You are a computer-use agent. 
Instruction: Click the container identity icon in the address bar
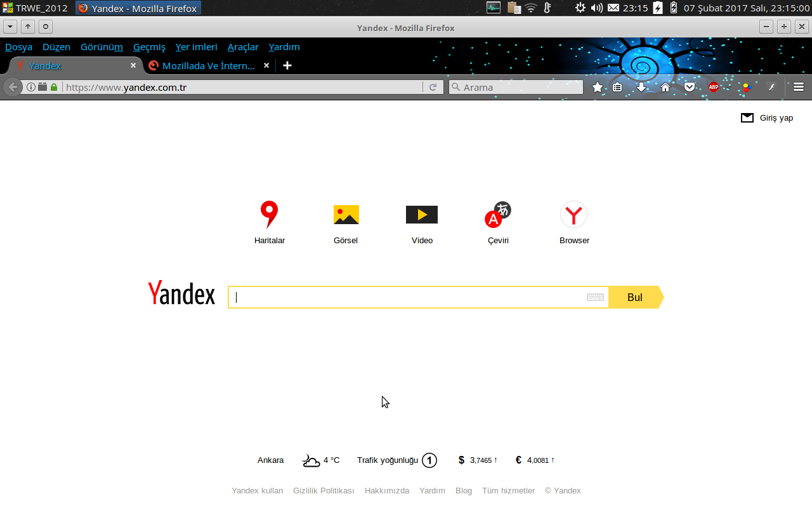click(43, 87)
